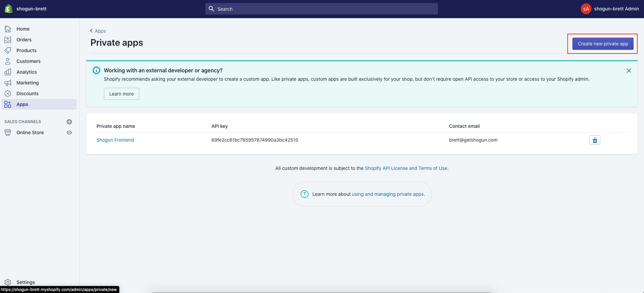
Task: Click the banner heading about external developer
Action: pos(163,70)
